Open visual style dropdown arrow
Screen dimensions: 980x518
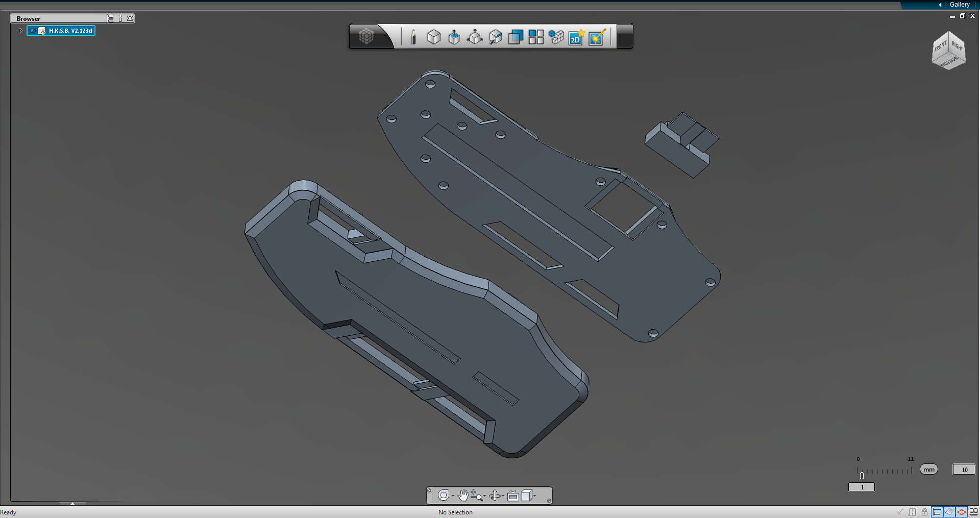534,496
